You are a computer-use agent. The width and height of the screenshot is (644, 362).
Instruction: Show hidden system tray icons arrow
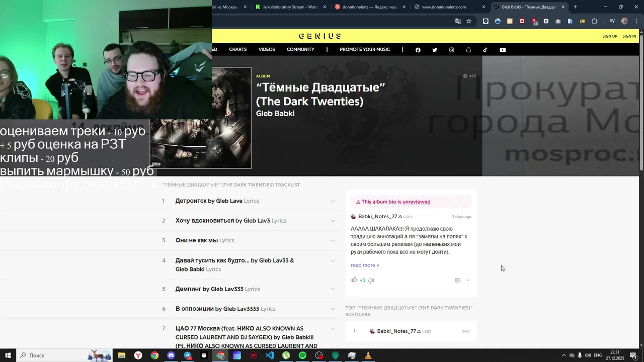pos(563,355)
